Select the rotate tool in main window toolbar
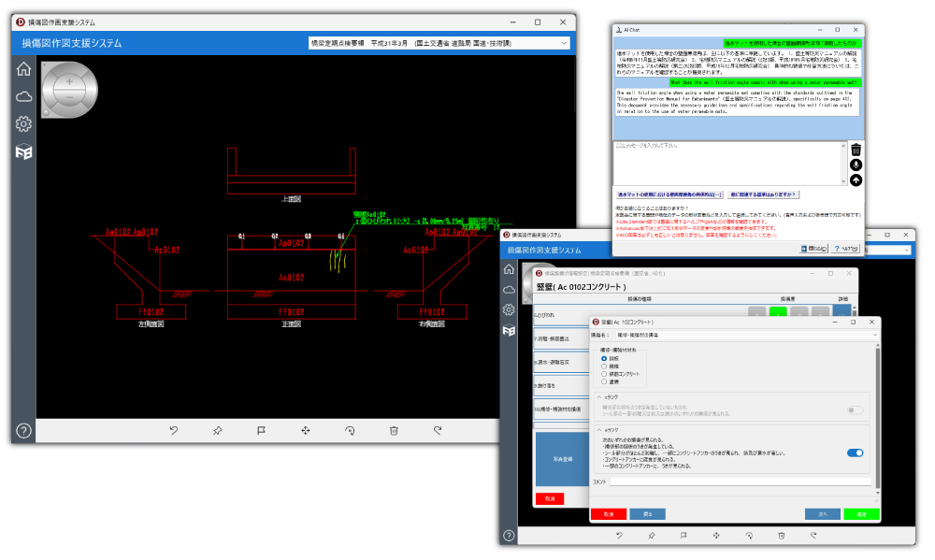The width and height of the screenshot is (935, 560). coord(350,430)
